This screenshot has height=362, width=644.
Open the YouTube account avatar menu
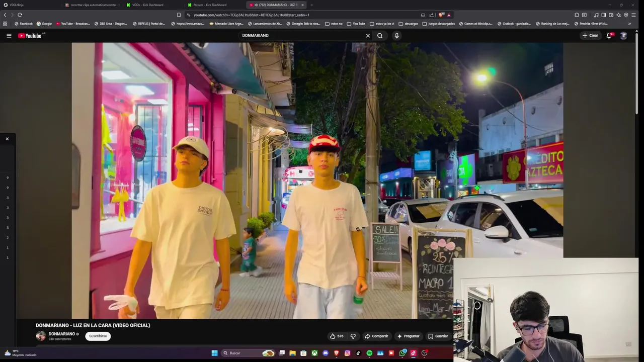click(623, 36)
